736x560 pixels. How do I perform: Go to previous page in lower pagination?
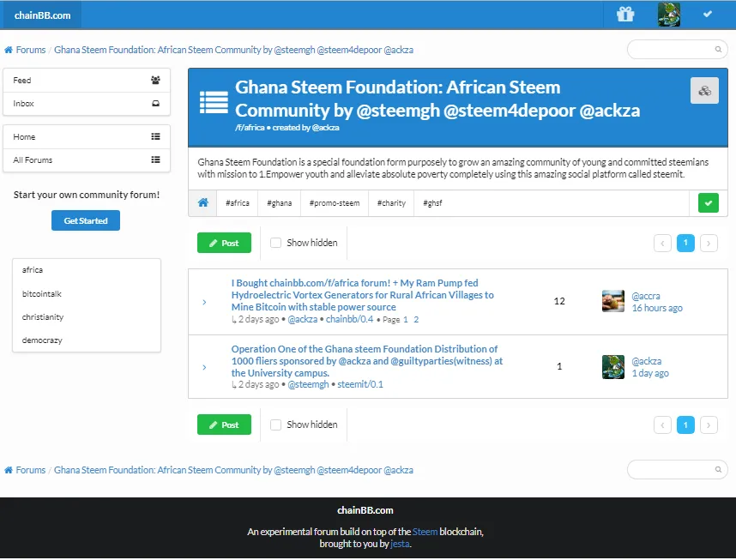662,425
